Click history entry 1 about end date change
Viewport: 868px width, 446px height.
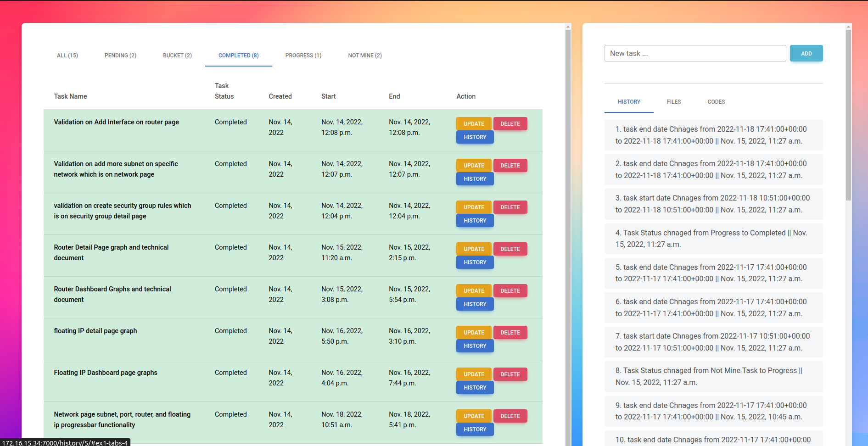713,135
